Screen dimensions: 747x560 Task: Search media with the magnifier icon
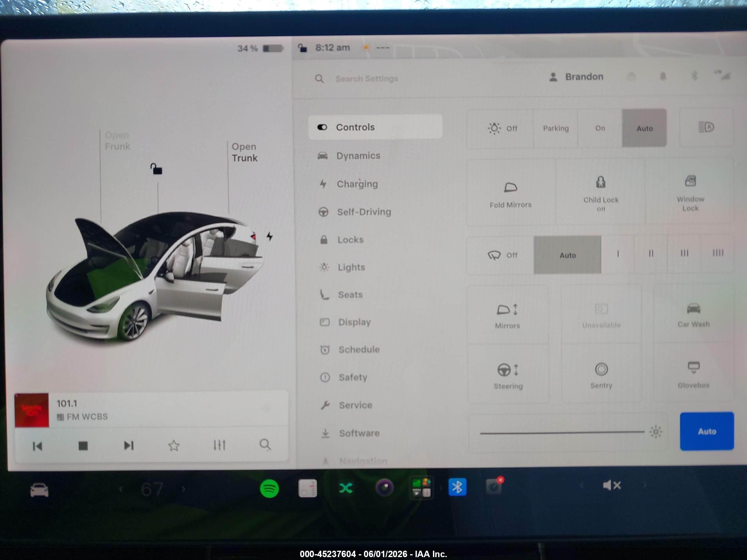(265, 445)
